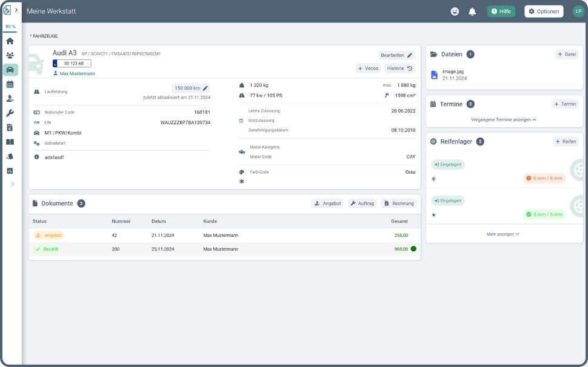Expand Mehr anzeigen in Reifenlager
Screen dimensions: 588x367
tap(504, 234)
